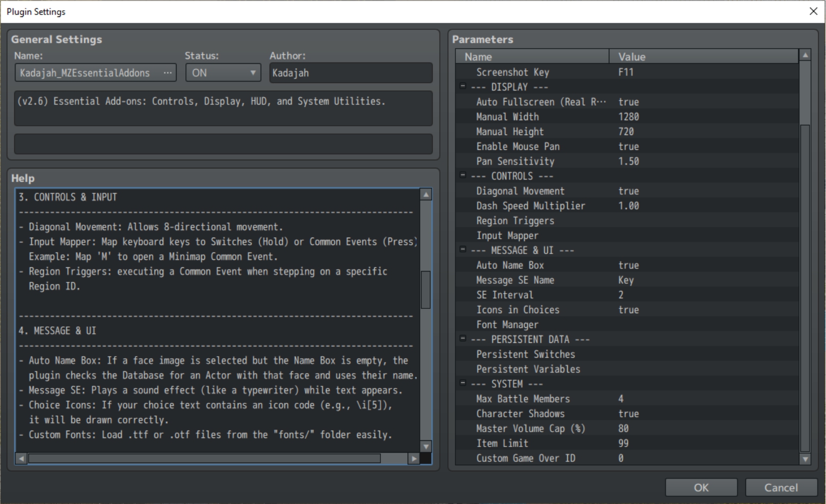Click the 1.00 dash speed value
The image size is (826, 504).
(628, 206)
